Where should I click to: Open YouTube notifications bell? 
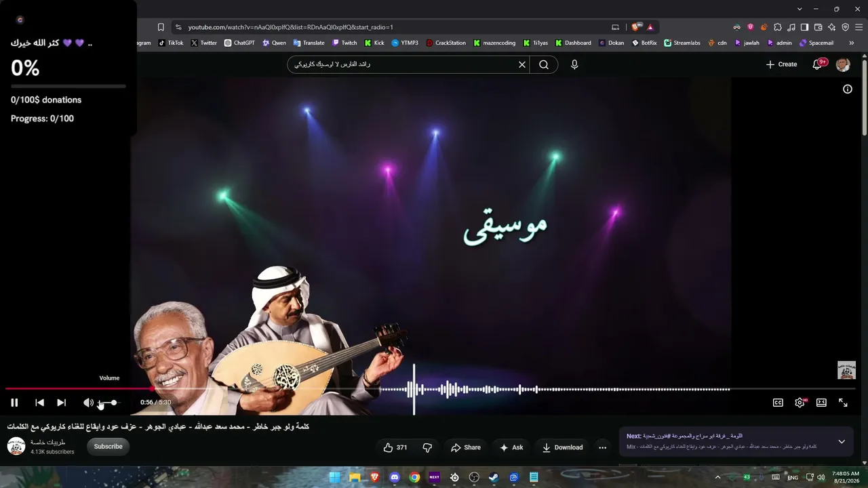(x=818, y=64)
